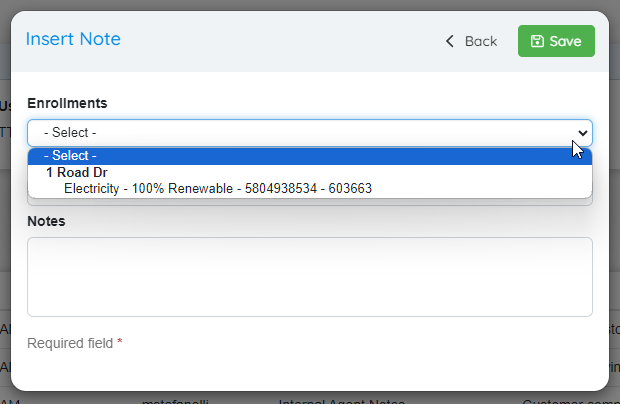Click 'Internal Agent Notes' text behind the dialog
The width and height of the screenshot is (620, 404).
[342, 401]
